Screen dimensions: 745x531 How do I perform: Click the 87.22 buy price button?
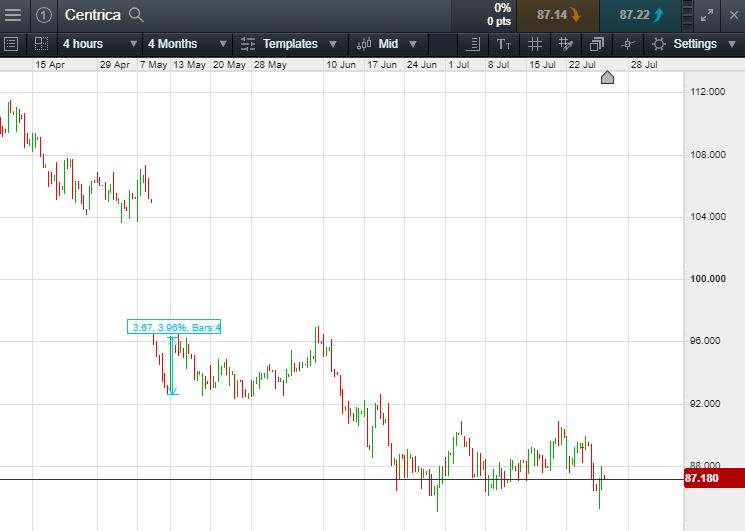(x=640, y=15)
